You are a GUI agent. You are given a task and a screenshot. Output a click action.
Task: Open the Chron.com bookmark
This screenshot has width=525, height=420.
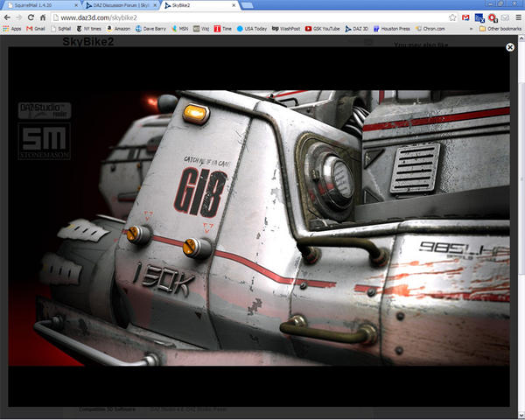[430, 29]
